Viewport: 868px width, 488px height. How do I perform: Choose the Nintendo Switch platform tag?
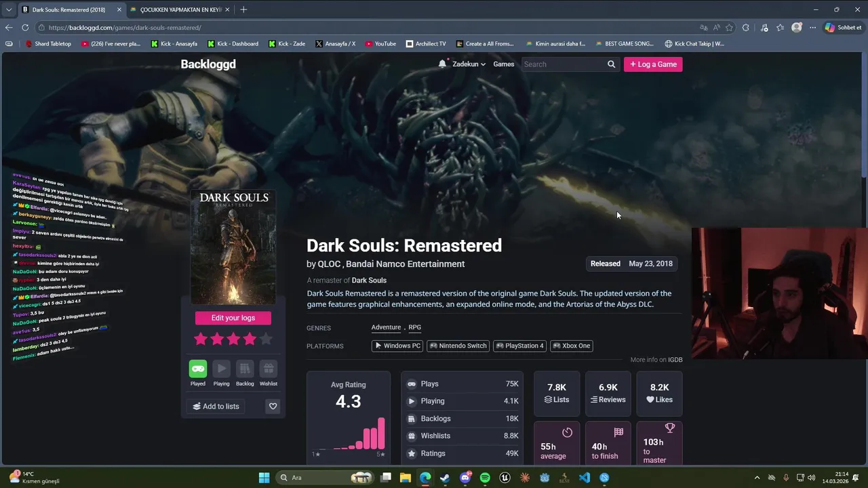[458, 346]
